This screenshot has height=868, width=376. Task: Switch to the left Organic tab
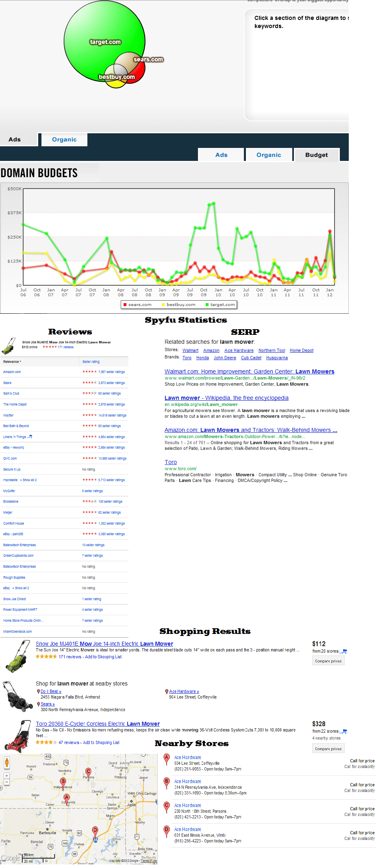(x=64, y=139)
